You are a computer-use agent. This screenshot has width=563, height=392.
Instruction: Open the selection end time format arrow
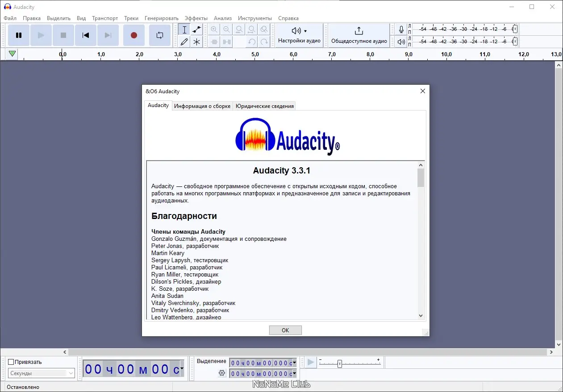[x=295, y=374]
